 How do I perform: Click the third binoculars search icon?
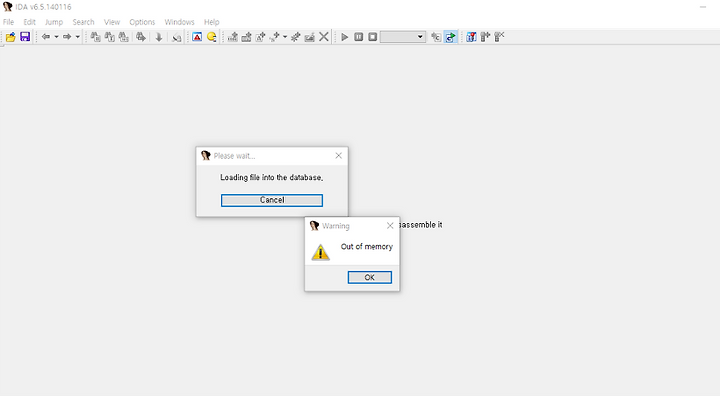click(124, 37)
